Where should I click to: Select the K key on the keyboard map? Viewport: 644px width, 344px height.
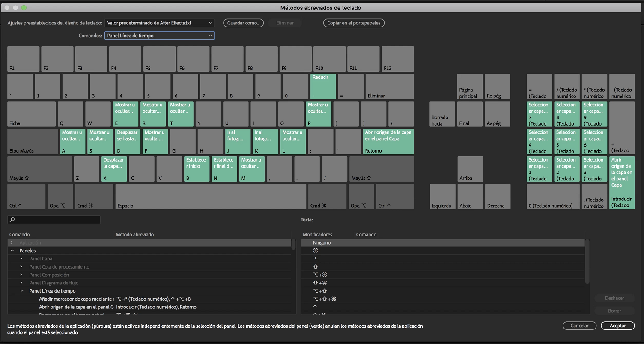coord(265,141)
